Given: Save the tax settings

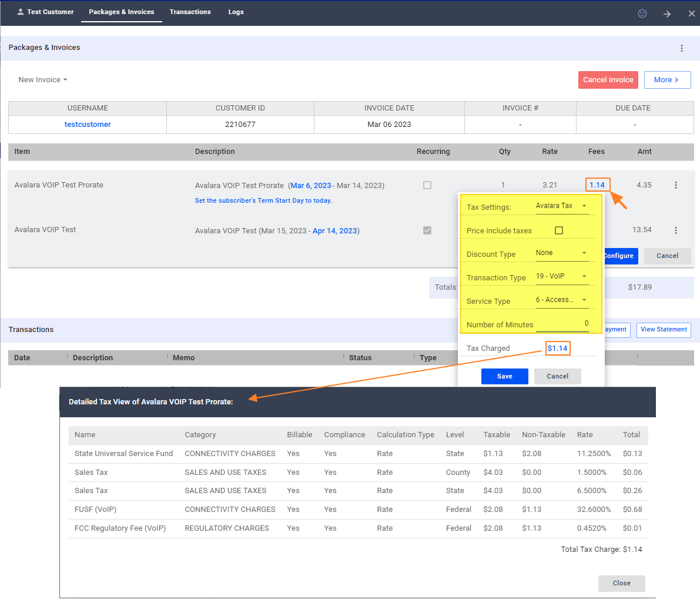Looking at the screenshot, I should [504, 376].
